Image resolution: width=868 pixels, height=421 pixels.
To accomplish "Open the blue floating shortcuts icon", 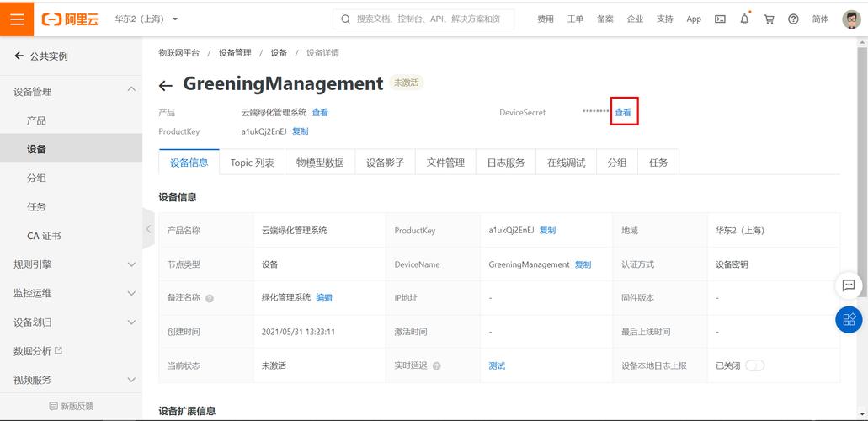I will click(x=849, y=320).
